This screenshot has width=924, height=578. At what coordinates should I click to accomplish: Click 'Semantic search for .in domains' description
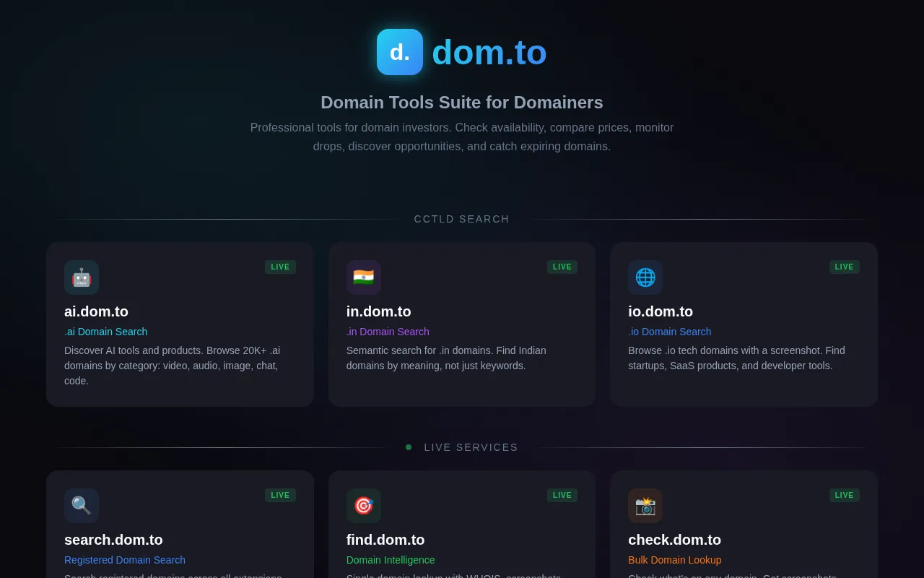click(446, 358)
